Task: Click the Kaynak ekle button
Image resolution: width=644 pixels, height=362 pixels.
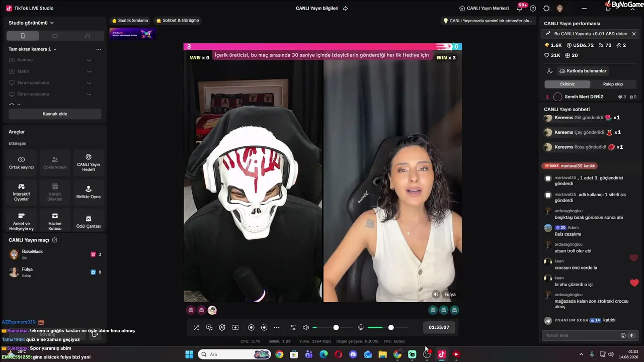Action: pos(55,114)
